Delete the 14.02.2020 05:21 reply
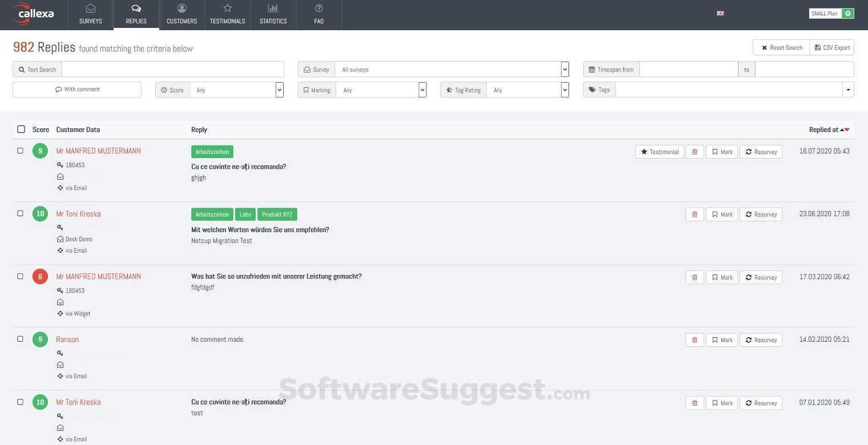Screen dimensions: 868x445 pyautogui.click(x=695, y=340)
